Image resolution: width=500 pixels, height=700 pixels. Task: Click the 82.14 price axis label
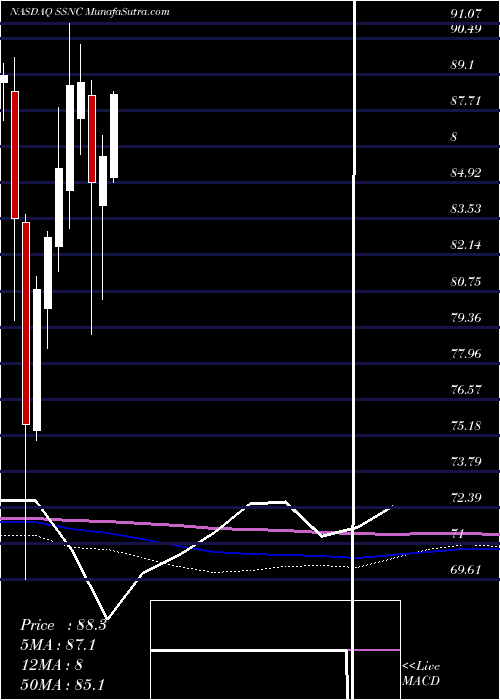pos(466,245)
